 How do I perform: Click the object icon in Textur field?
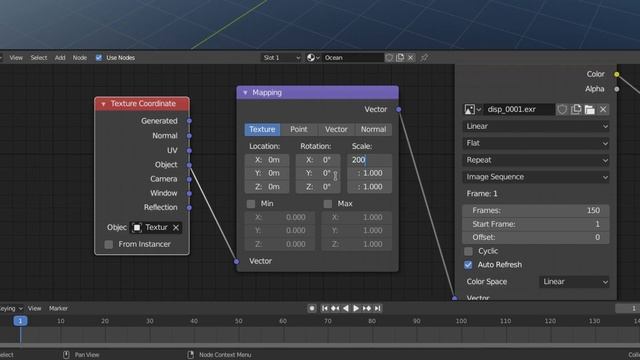click(137, 227)
